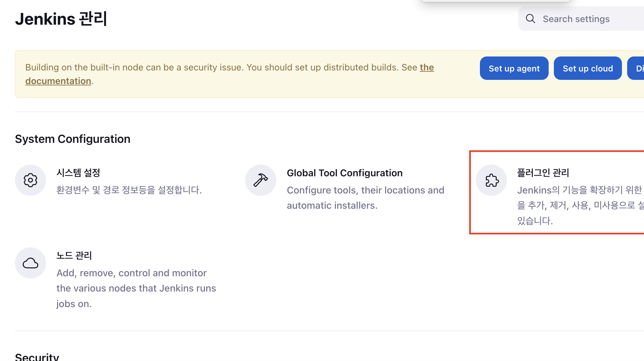Click the search magnifying glass icon

tap(531, 19)
